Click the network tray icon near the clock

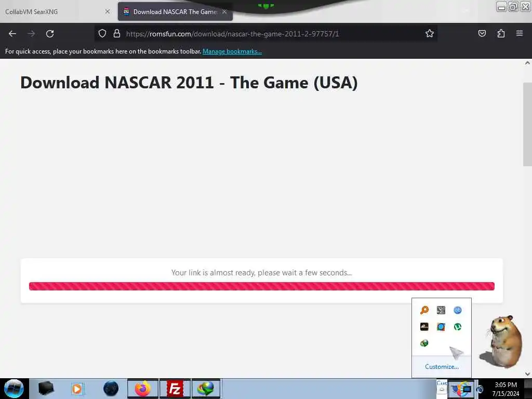(467, 389)
